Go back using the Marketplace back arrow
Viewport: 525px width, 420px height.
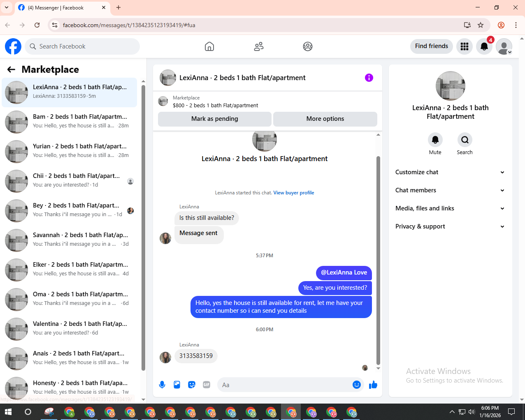(x=11, y=69)
